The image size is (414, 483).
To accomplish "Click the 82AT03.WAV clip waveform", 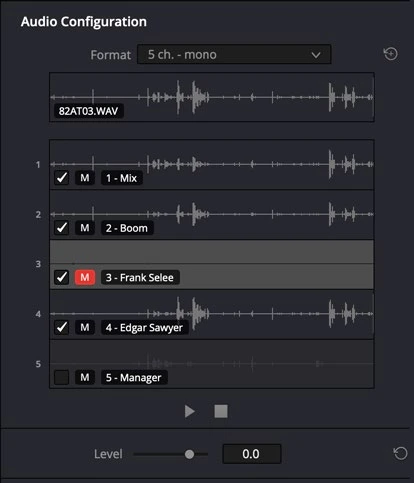I will click(212, 97).
